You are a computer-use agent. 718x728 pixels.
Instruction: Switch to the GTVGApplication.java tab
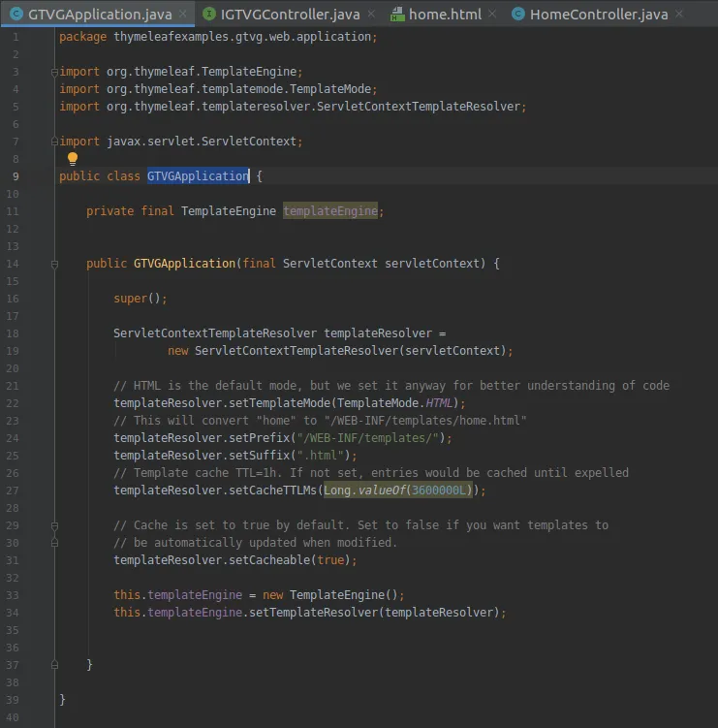click(100, 15)
